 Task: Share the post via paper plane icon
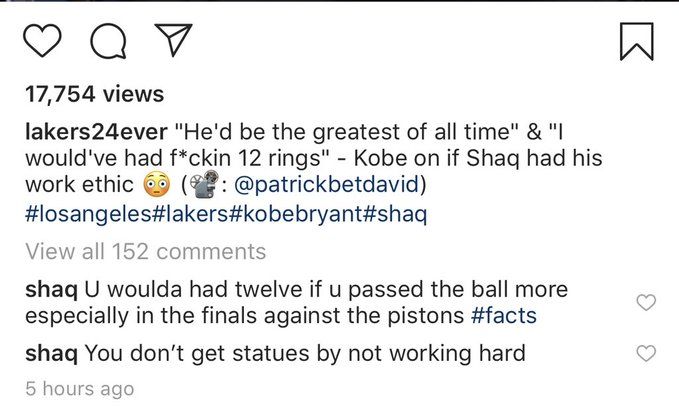(171, 40)
